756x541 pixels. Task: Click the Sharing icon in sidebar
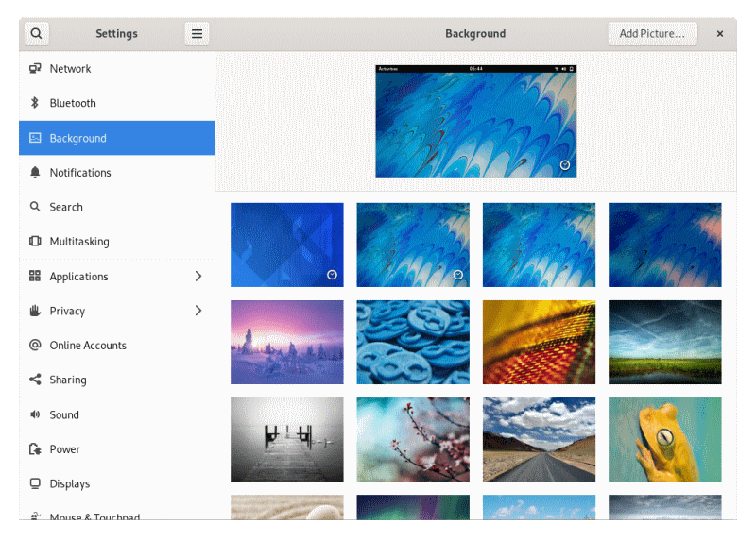tap(35, 380)
